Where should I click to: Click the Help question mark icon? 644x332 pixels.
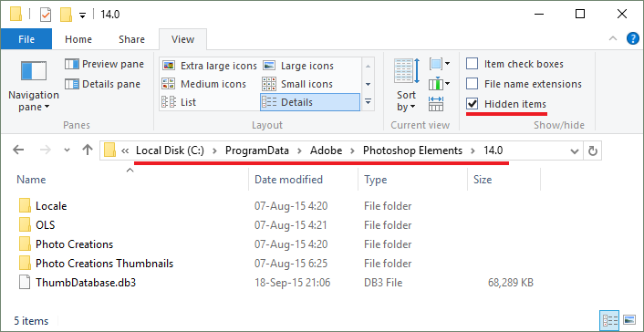tap(633, 39)
